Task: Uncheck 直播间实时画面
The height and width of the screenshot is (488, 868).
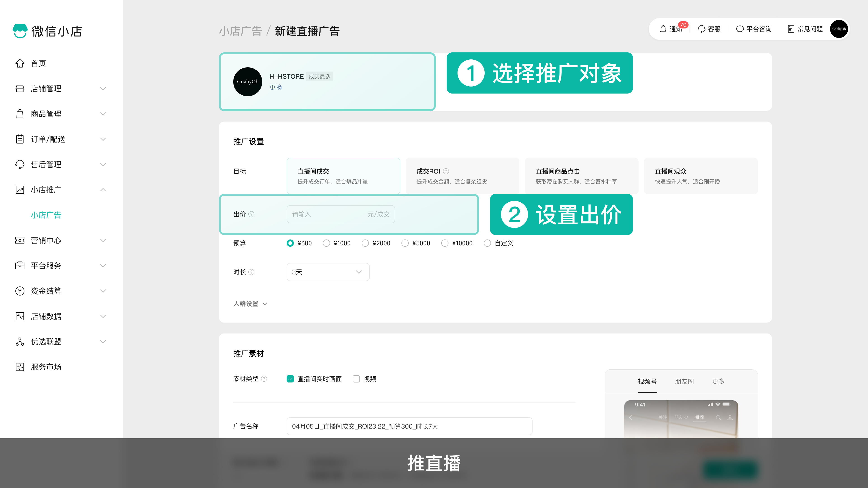Action: tap(290, 379)
